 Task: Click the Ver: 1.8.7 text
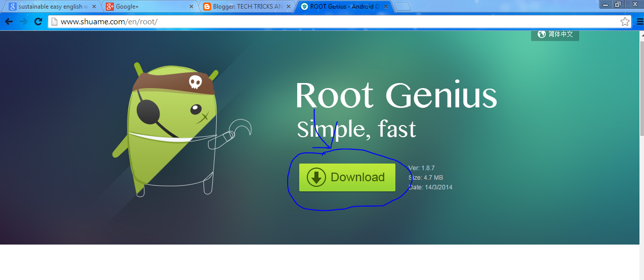click(x=422, y=168)
